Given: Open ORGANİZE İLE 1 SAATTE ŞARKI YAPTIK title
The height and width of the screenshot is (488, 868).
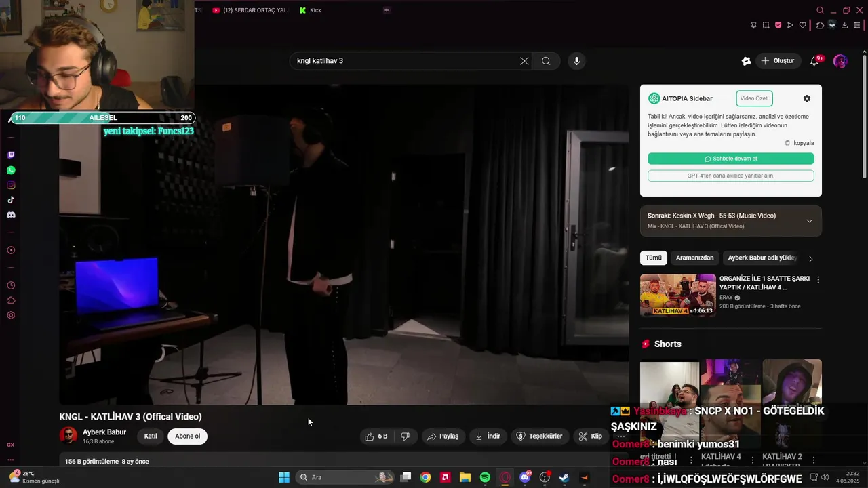Looking at the screenshot, I should (764, 283).
